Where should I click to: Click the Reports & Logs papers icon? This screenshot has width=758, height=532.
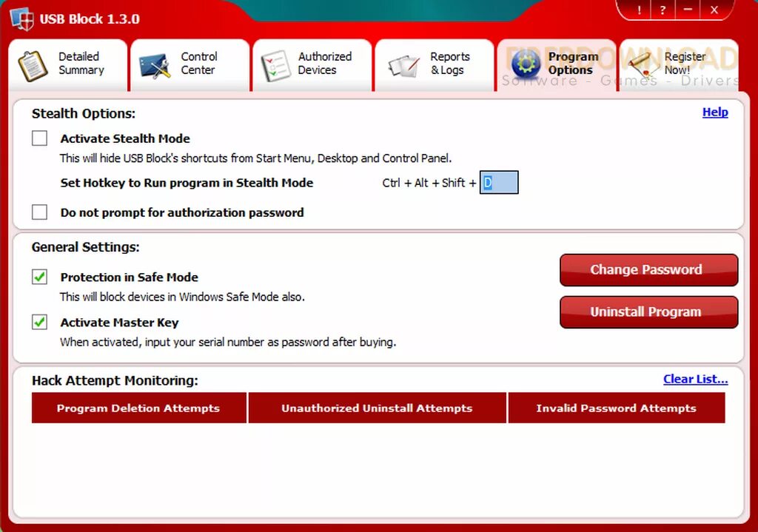pos(403,66)
